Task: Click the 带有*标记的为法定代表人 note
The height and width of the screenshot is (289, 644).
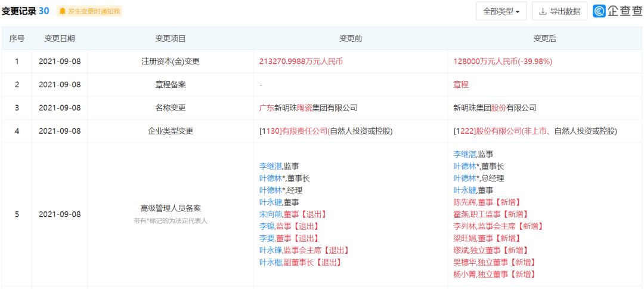Action: point(171,221)
